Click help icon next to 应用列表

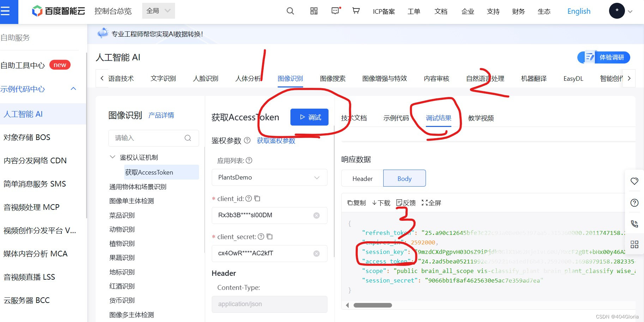[249, 160]
